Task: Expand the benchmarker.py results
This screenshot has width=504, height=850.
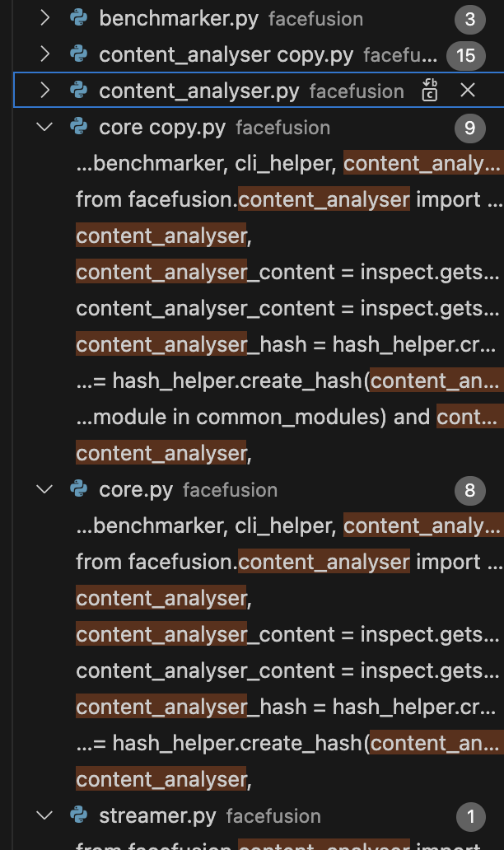Action: click(45, 18)
